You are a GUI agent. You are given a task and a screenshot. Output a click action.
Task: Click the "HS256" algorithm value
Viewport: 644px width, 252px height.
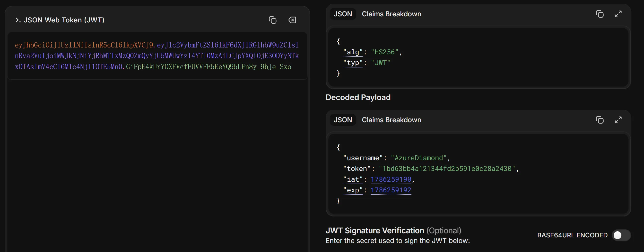[384, 52]
